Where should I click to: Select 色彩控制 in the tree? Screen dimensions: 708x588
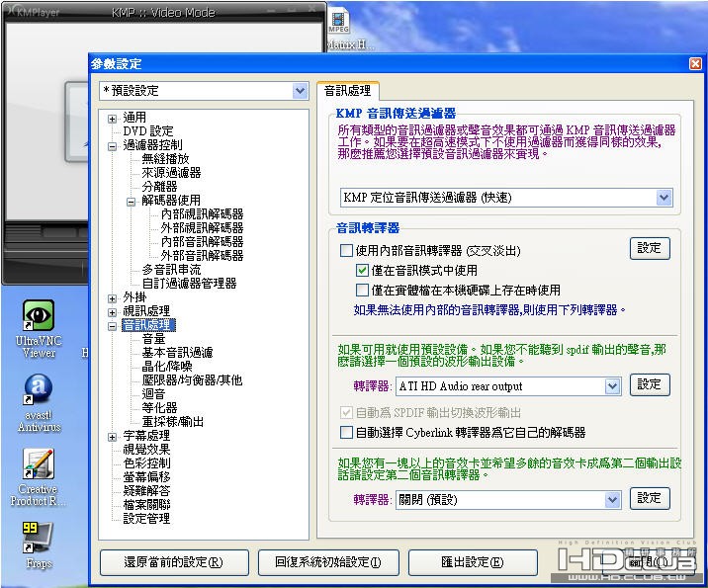pos(146,463)
